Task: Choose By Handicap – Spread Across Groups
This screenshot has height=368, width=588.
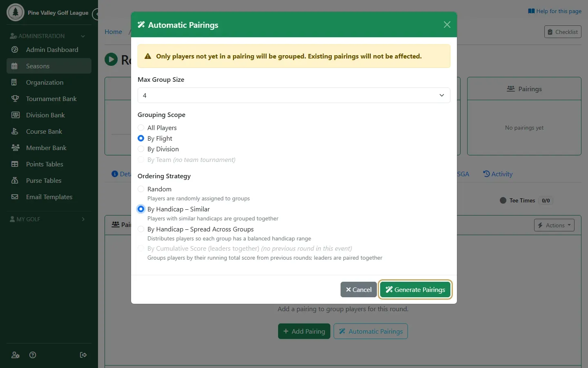Action: tap(141, 229)
